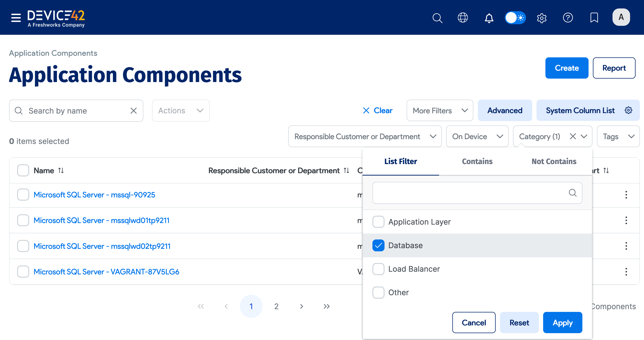Open the settings gear in top bar

pos(542,18)
